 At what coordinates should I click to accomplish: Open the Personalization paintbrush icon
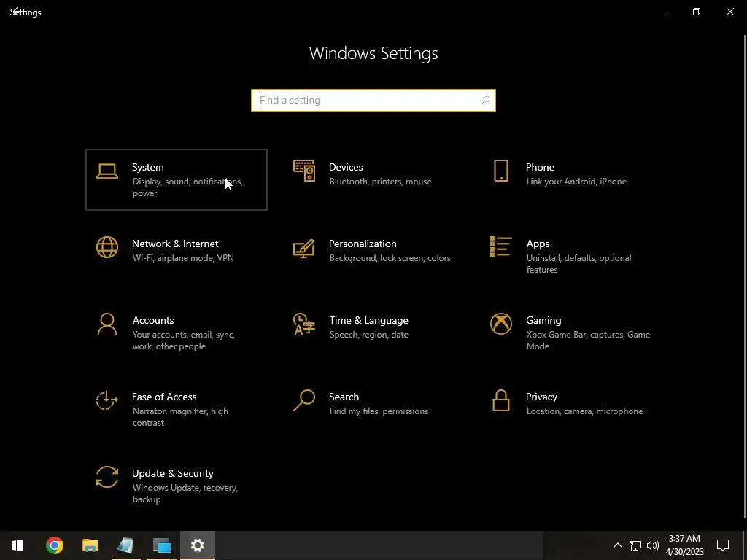[304, 248]
